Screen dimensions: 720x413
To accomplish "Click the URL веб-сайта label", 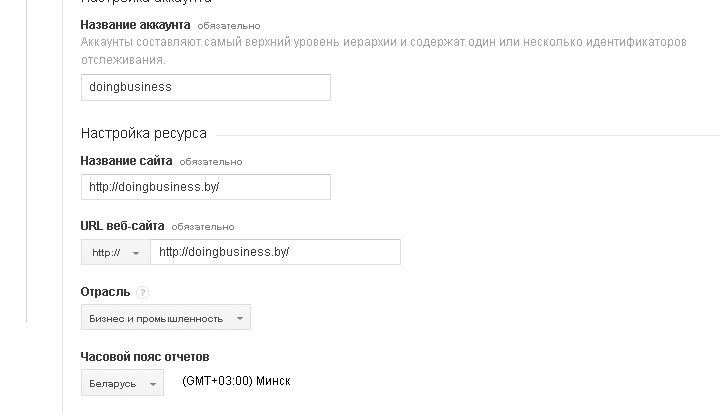I will click(122, 226).
